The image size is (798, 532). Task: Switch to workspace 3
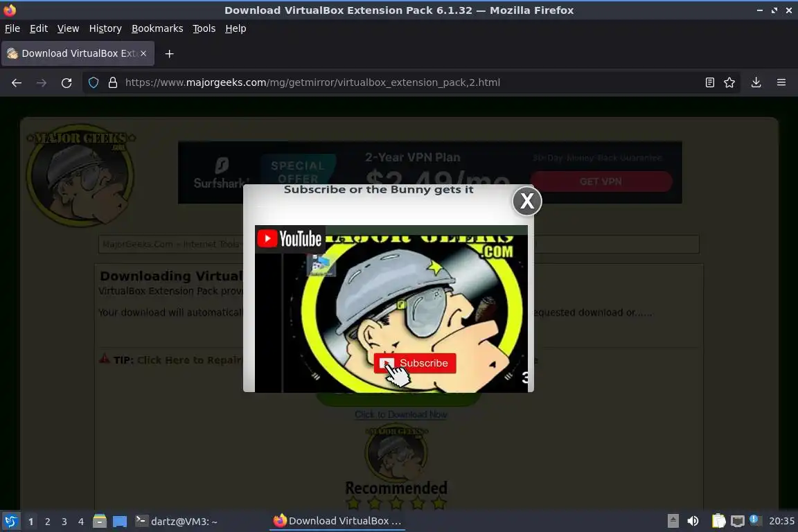click(x=64, y=522)
